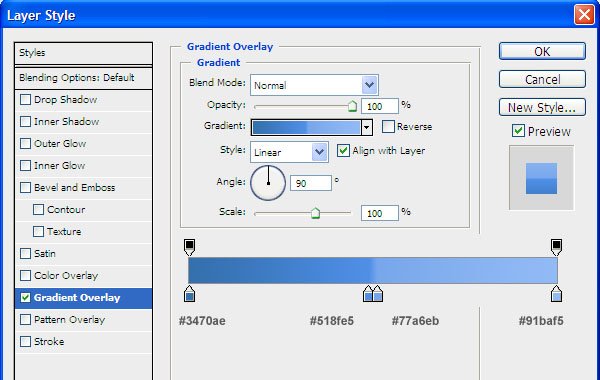Disable the Preview checkbox
Image resolution: width=600 pixels, height=380 pixels.
[x=518, y=131]
